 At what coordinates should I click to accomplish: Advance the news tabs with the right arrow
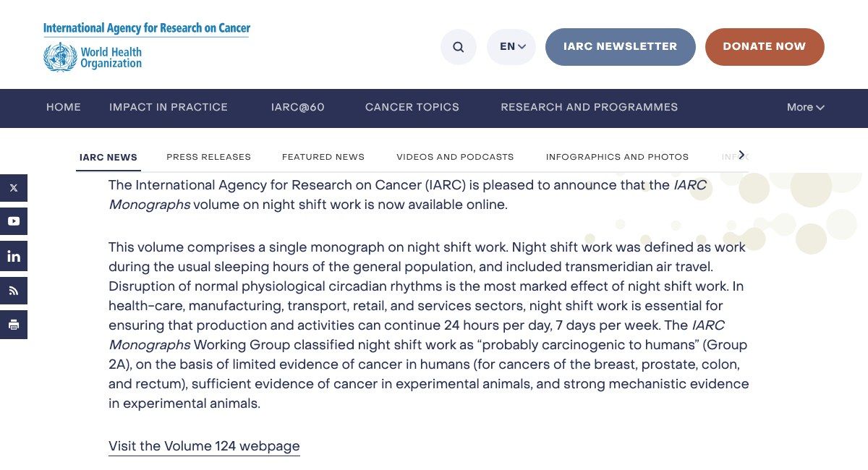(741, 155)
